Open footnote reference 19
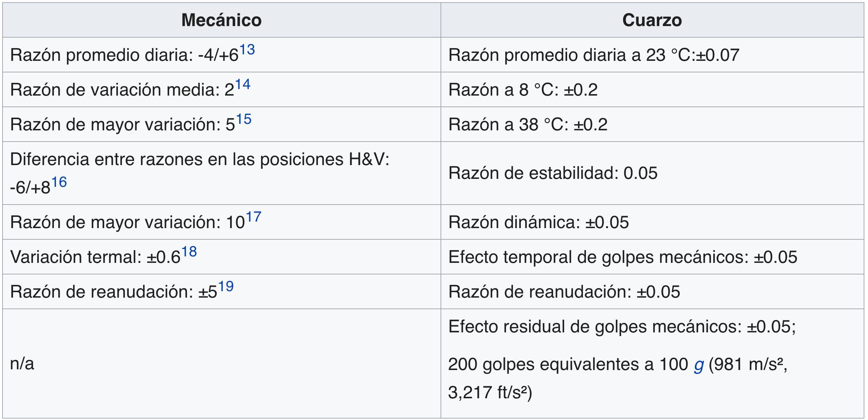Image resolution: width=868 pixels, height=420 pixels. (226, 287)
